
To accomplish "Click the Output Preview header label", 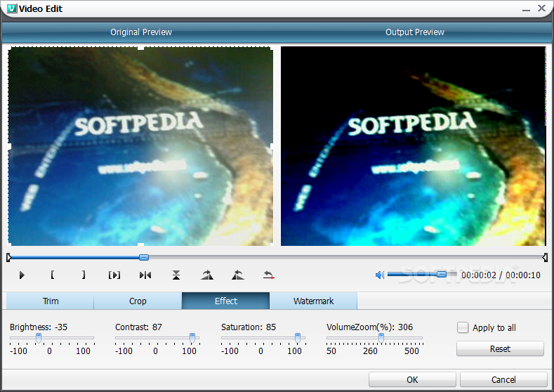I will click(x=415, y=32).
